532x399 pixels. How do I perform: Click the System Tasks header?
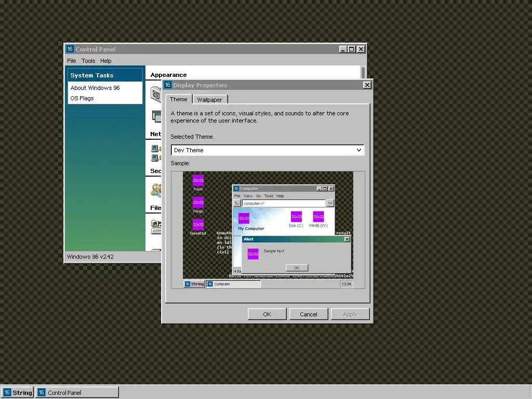(x=105, y=75)
